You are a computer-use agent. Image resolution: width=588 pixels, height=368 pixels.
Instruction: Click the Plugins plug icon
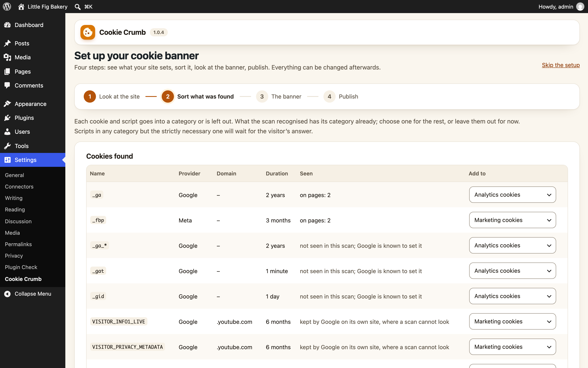8,118
